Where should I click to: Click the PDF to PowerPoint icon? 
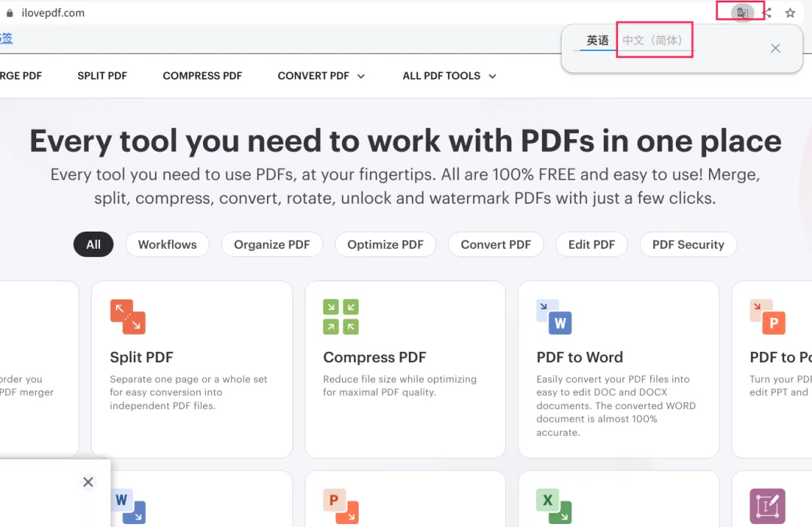[x=768, y=317]
